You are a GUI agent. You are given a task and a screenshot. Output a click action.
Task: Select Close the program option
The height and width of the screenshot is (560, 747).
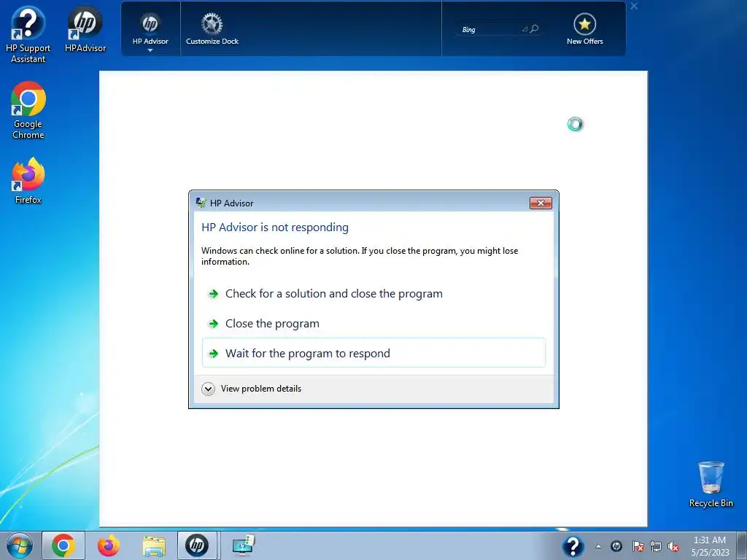click(x=373, y=324)
